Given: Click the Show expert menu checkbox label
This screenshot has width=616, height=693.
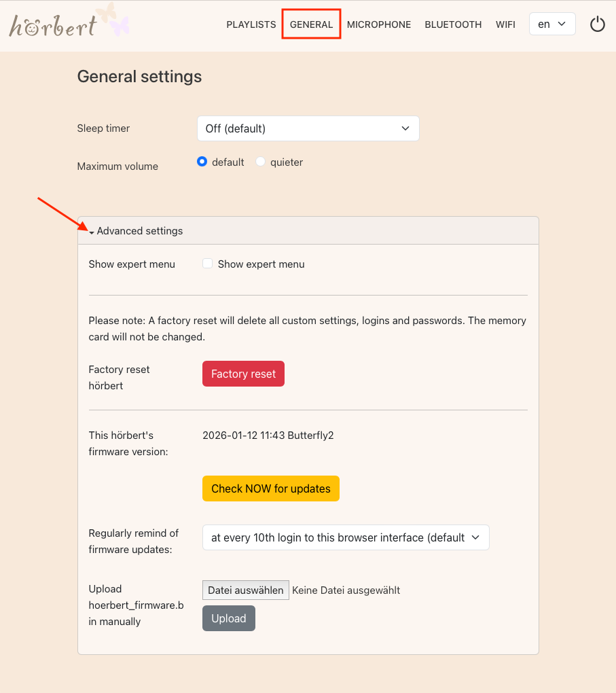Looking at the screenshot, I should click(x=261, y=264).
